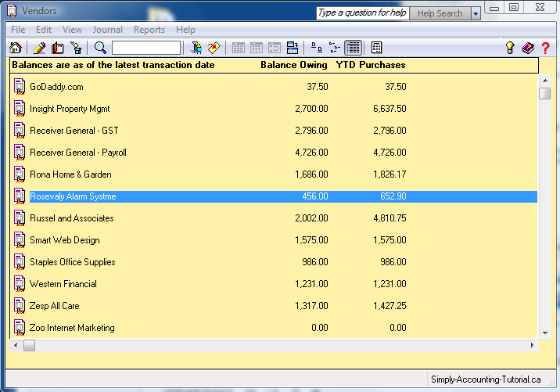This screenshot has height=392, width=560.
Task: Expand the Help Search dropdown arrow
Action: coord(476,13)
